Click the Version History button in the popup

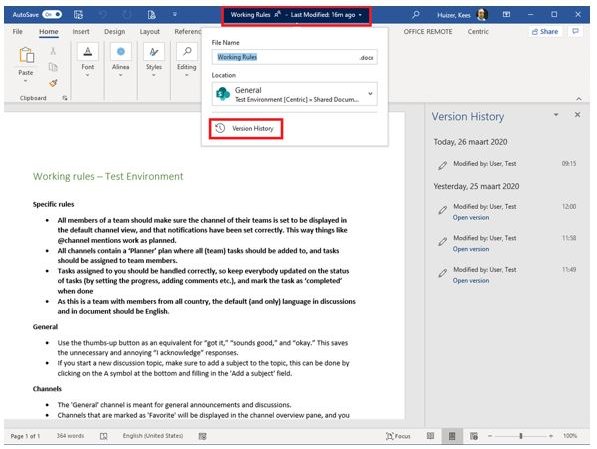(x=246, y=129)
